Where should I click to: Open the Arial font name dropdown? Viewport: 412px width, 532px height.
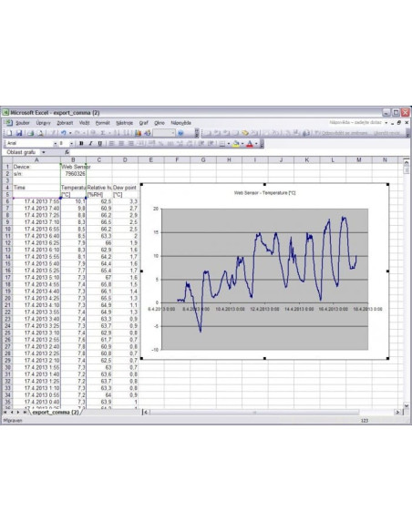[56, 144]
